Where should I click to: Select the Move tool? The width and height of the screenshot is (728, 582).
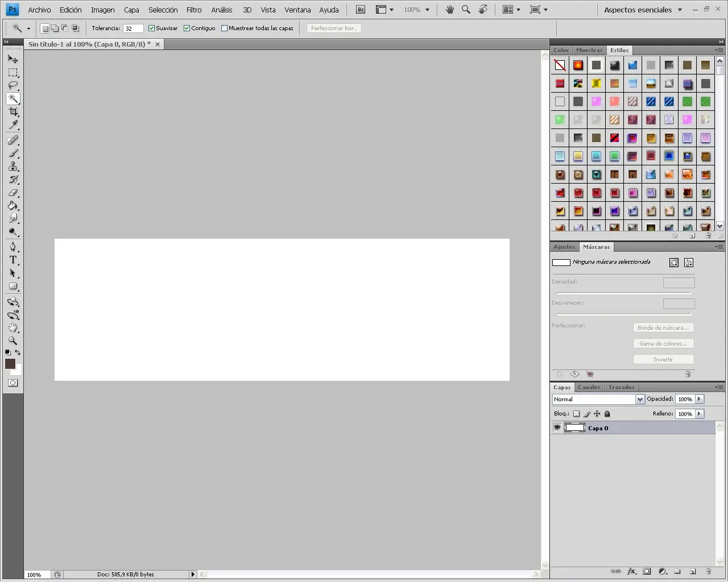13,59
